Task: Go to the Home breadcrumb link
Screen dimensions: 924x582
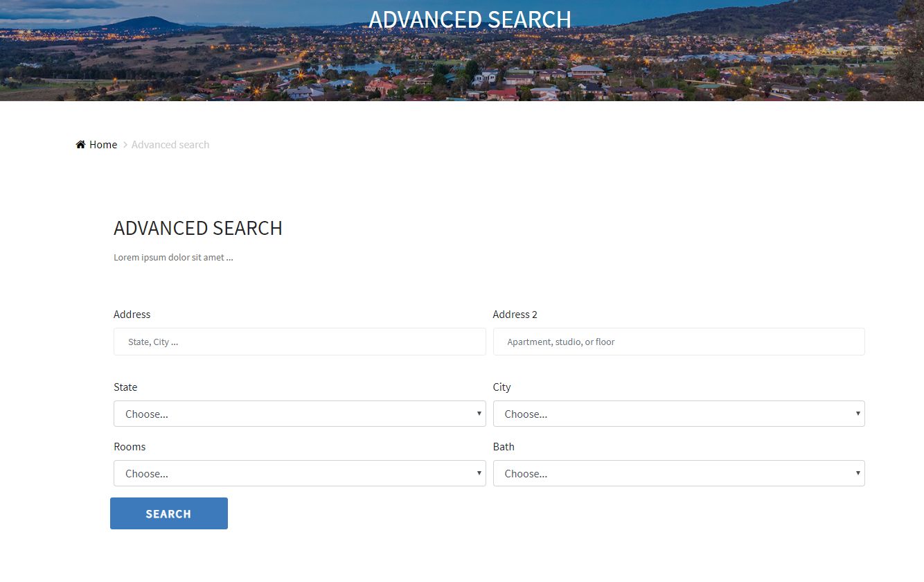Action: click(103, 145)
